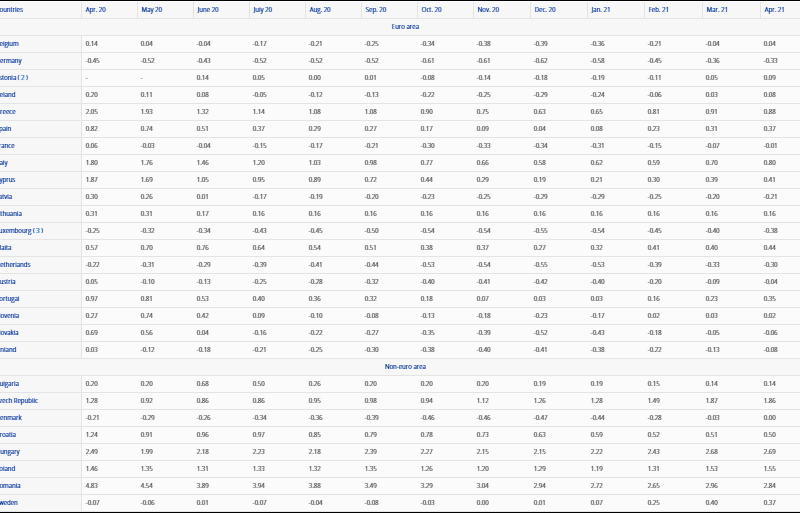This screenshot has width=800, height=513.
Task: Select the Portugal row label
Action: tap(11, 298)
